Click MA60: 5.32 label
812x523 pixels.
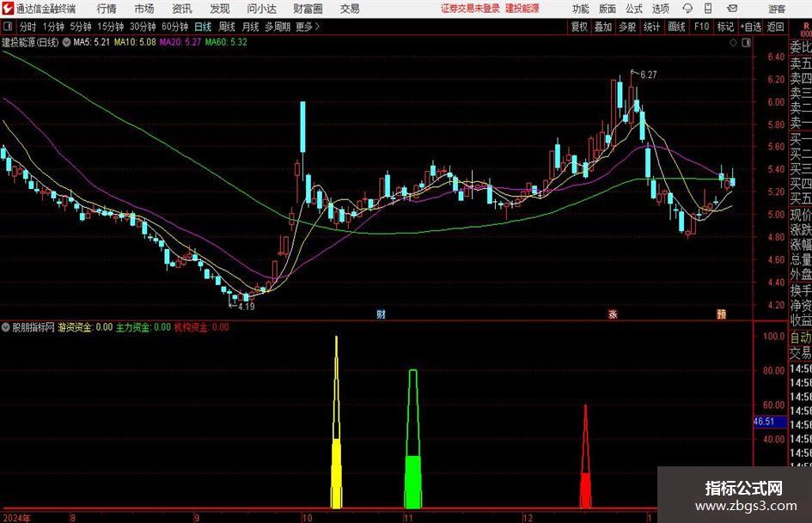coord(226,42)
